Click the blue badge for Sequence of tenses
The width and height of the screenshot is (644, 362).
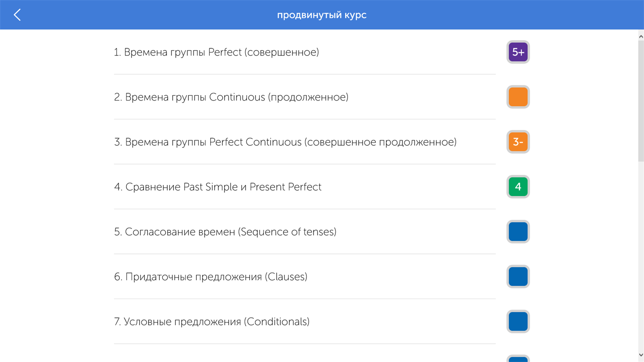[x=518, y=232]
